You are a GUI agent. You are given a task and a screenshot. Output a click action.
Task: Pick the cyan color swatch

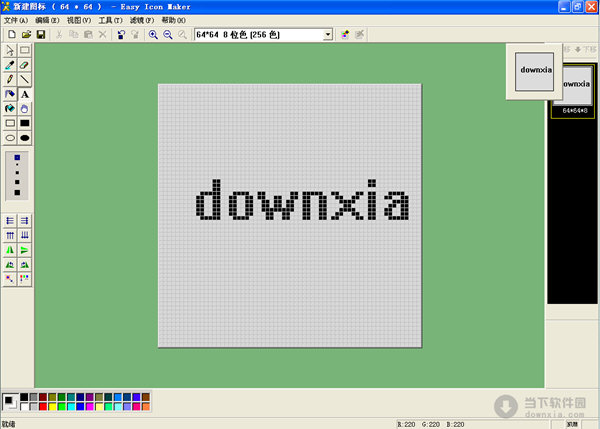[71, 406]
